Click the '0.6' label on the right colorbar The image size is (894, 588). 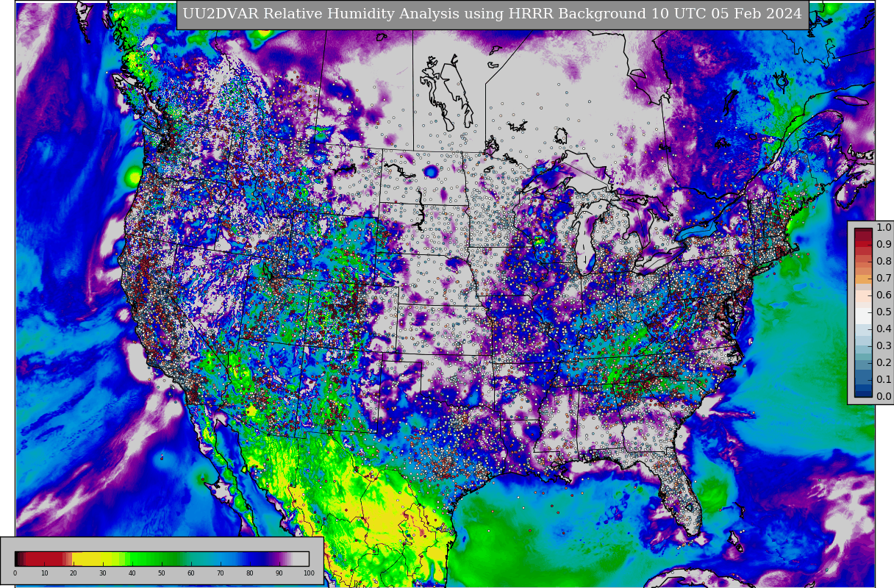(884, 295)
